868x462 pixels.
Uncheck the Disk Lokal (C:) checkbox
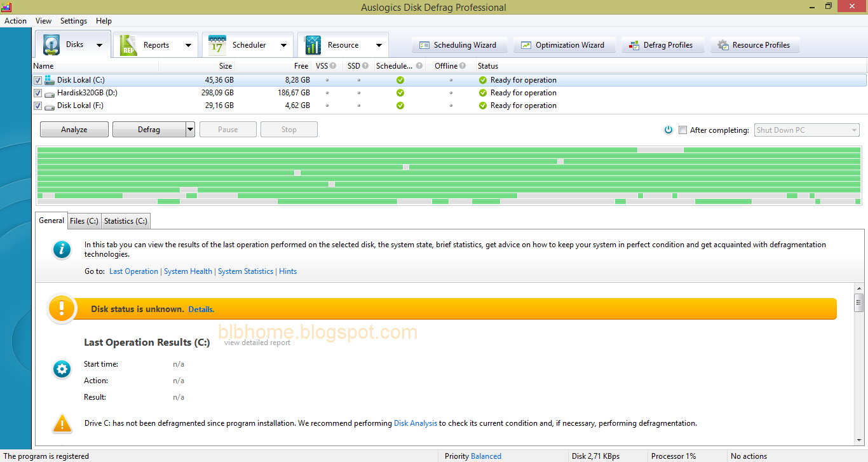coord(38,80)
